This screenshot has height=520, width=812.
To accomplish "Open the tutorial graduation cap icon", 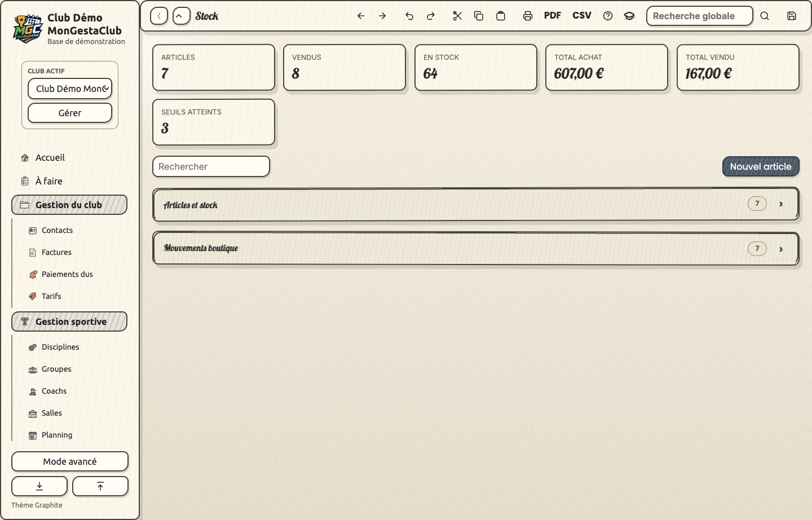I will 629,16.
